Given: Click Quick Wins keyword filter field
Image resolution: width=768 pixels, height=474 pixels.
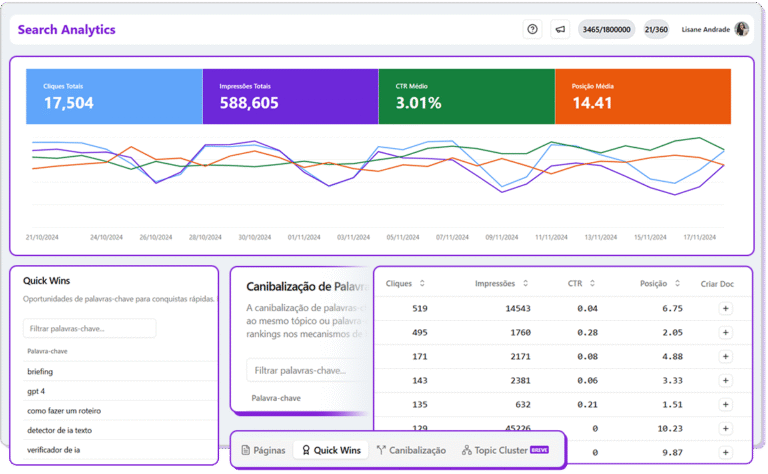Looking at the screenshot, I should (90, 328).
